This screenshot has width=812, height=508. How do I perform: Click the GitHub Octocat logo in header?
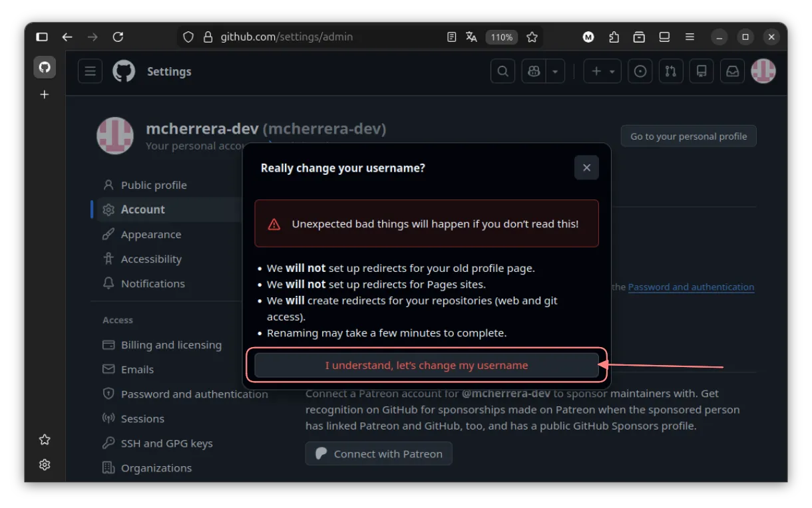pyautogui.click(x=124, y=71)
